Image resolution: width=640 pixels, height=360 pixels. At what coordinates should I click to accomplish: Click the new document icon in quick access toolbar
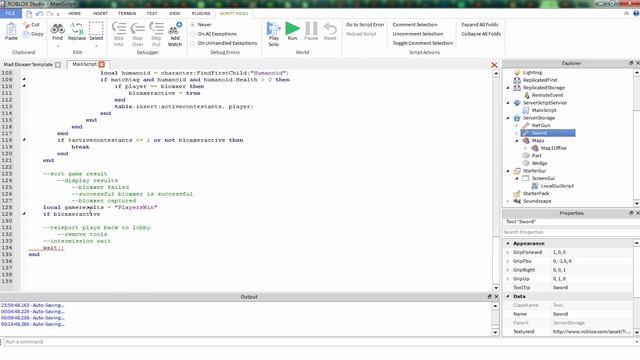29,13
